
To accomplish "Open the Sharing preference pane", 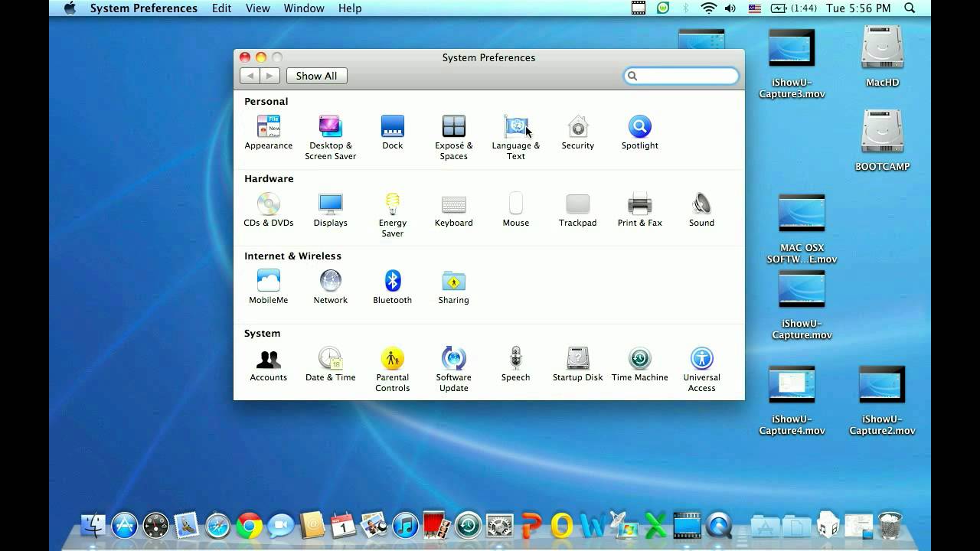I will tap(453, 287).
